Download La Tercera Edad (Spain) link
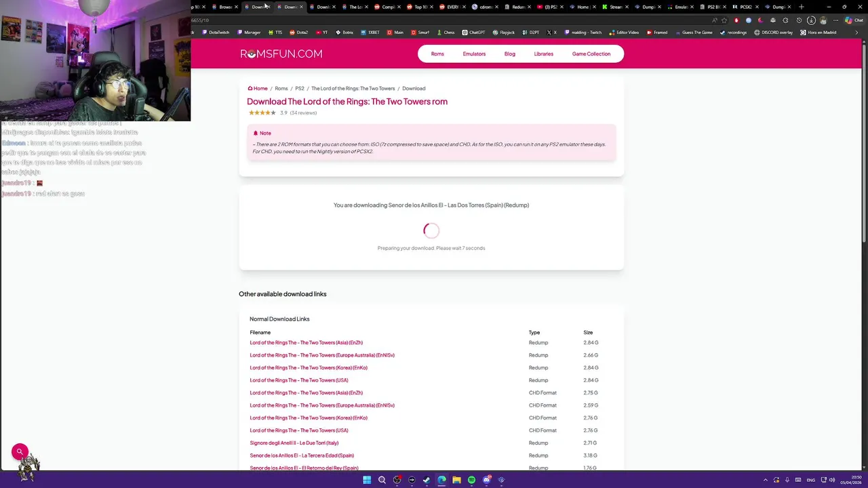868x488 pixels. click(x=302, y=455)
